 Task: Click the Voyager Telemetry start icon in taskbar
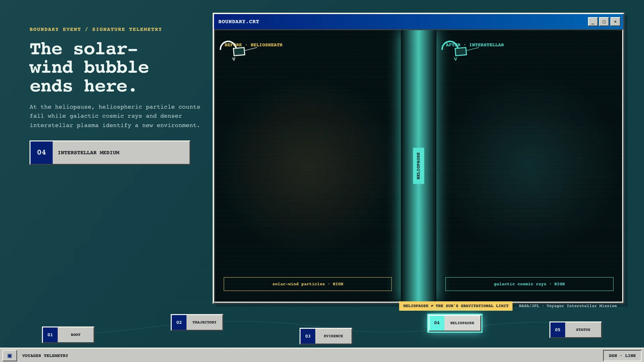10,356
